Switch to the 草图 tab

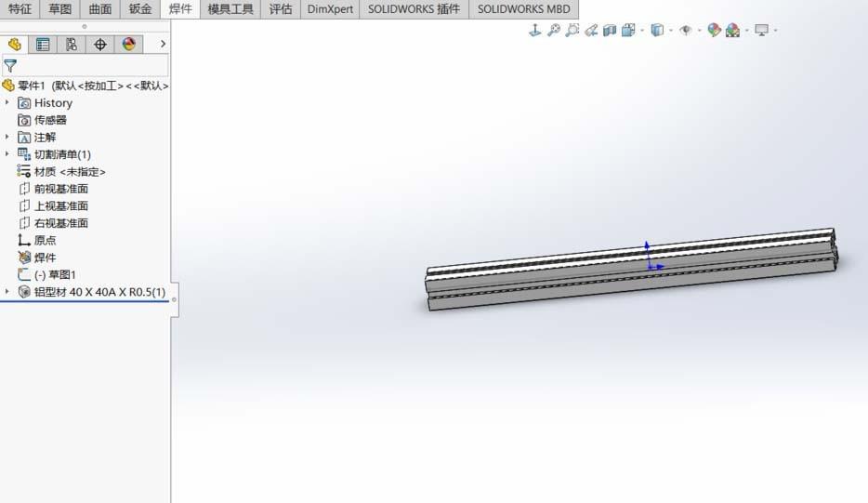point(59,9)
